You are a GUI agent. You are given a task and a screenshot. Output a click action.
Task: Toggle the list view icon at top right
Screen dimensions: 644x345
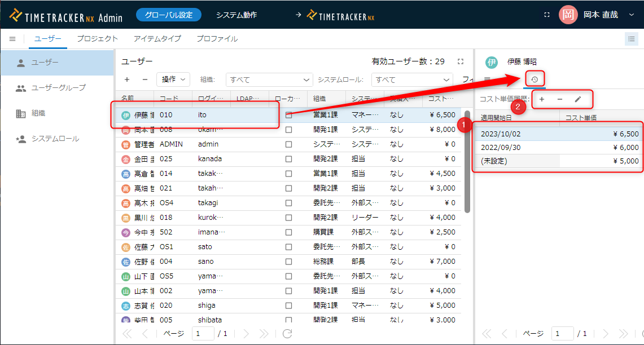[631, 39]
